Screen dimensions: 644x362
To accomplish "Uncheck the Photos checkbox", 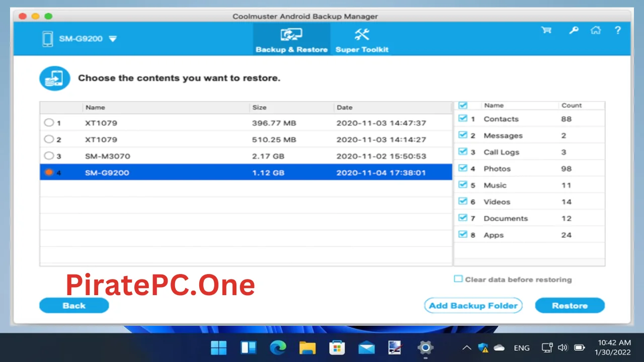I will (463, 168).
